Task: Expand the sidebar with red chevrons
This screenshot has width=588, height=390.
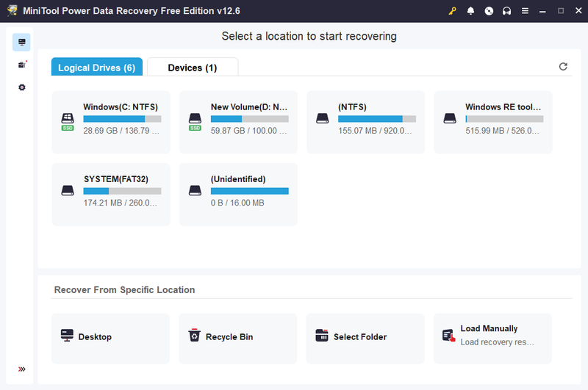Action: click(x=22, y=369)
